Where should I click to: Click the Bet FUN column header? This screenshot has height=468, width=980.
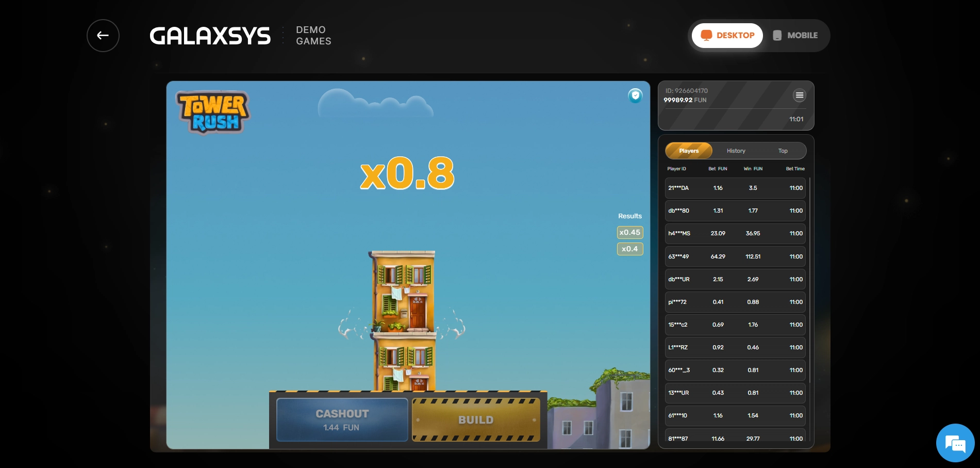(x=718, y=169)
